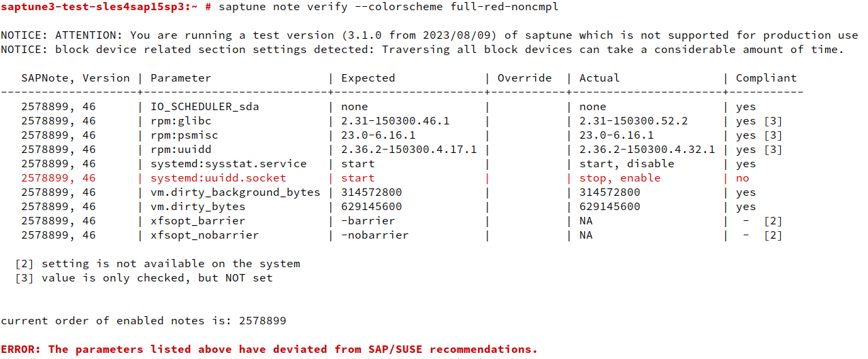Click the 'Parameter' column header
This screenshot has height=359, width=868.
pos(180,78)
